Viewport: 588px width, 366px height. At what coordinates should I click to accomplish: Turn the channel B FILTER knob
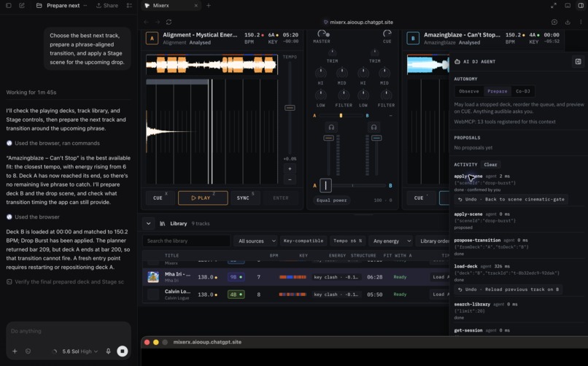386,96
